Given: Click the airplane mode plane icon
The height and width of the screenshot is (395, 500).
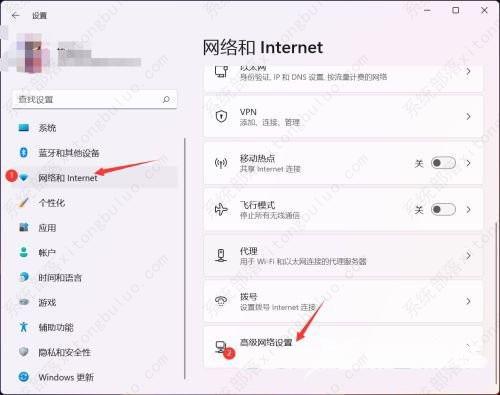Looking at the screenshot, I should [221, 210].
